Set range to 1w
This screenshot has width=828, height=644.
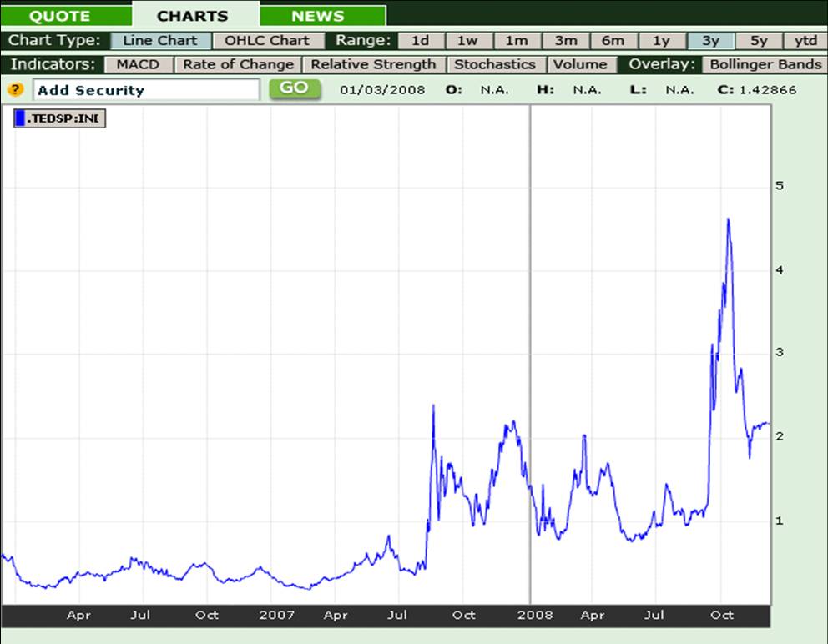[x=467, y=41]
